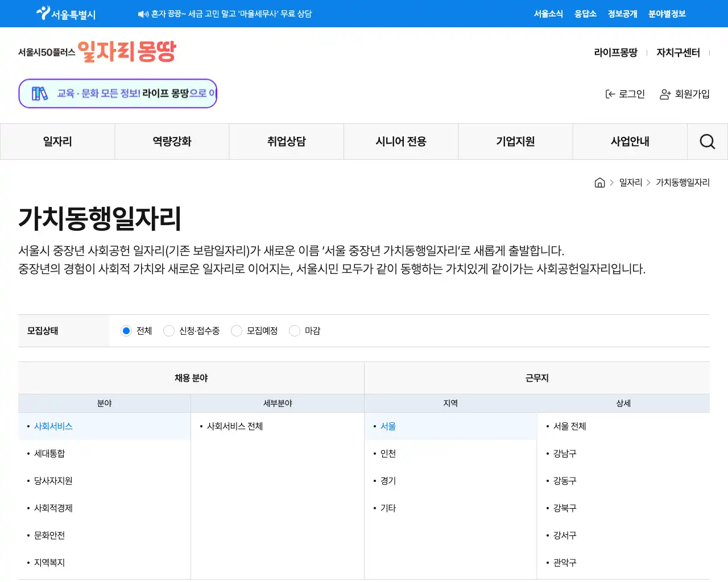
Task: Click the 일자리 breadcrumb link
Action: 630,182
